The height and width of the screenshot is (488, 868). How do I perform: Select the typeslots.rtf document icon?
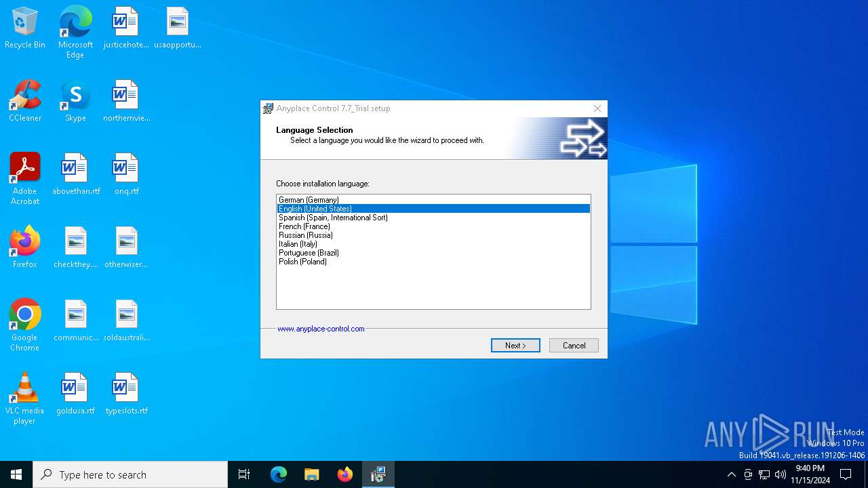click(126, 394)
